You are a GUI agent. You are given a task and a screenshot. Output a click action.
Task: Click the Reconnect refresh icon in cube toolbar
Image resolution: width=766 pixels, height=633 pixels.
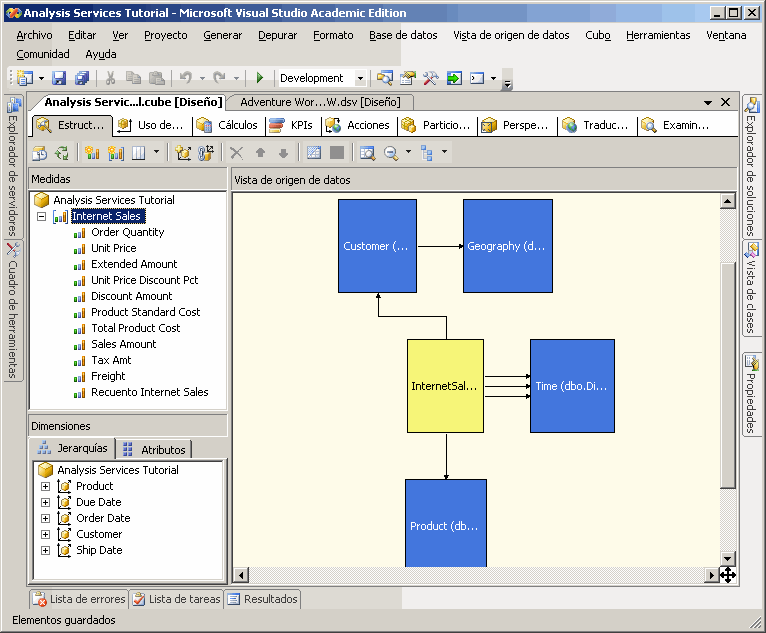pyautogui.click(x=62, y=153)
